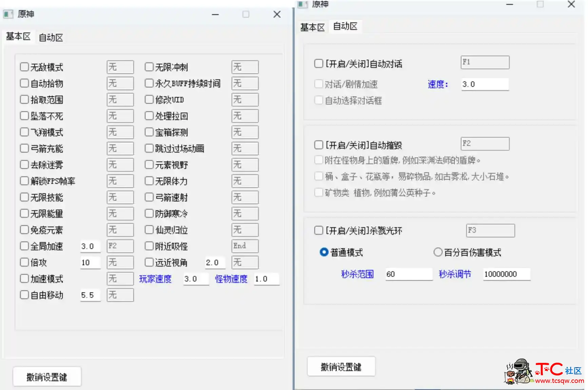Check [开启/关闭]杀戮光环 option
The width and height of the screenshot is (588, 390).
[x=319, y=230]
